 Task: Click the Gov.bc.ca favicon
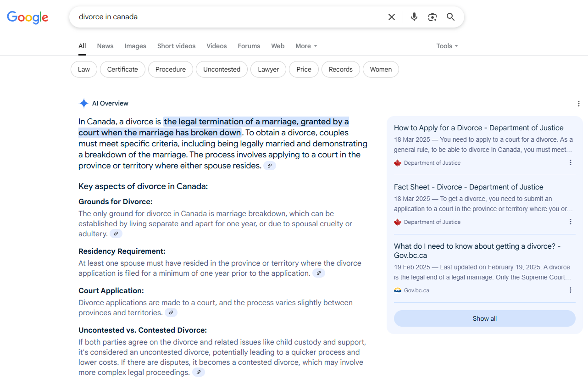pyautogui.click(x=398, y=290)
